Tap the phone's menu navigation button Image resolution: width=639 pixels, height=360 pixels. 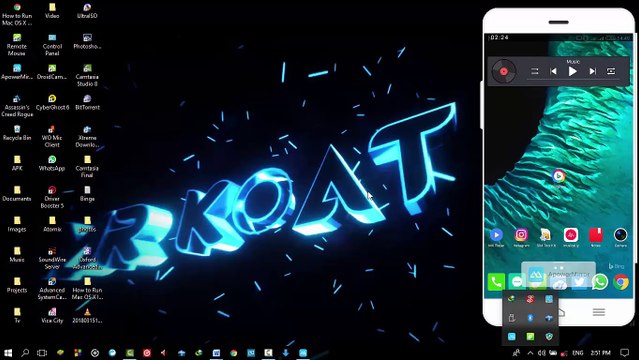pyautogui.click(x=598, y=312)
